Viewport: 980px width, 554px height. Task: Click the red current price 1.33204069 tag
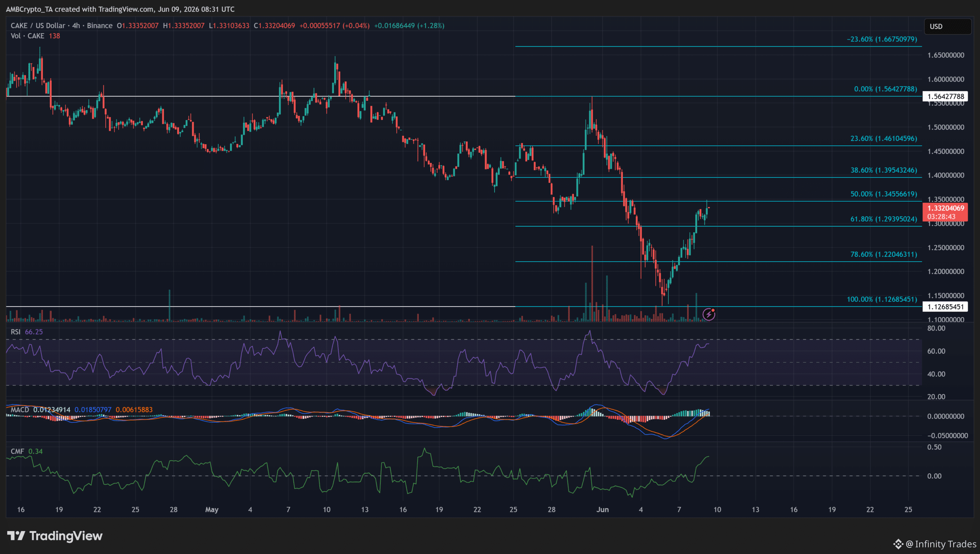pyautogui.click(x=945, y=212)
